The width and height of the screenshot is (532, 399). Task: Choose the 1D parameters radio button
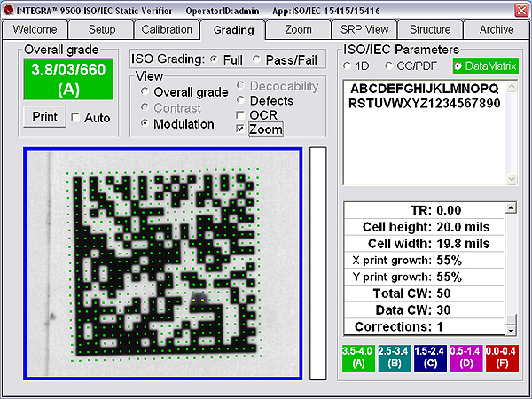point(347,66)
